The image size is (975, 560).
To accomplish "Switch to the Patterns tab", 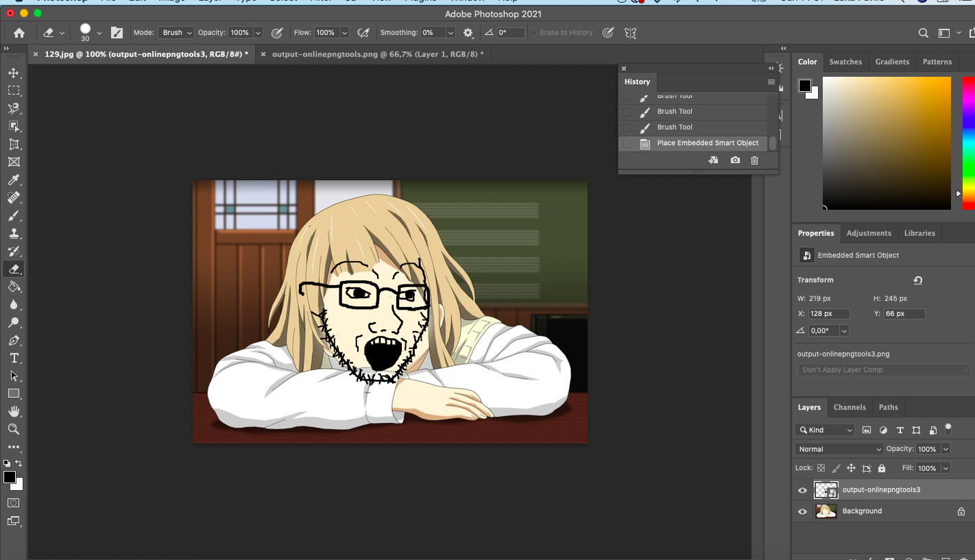I will (x=937, y=62).
